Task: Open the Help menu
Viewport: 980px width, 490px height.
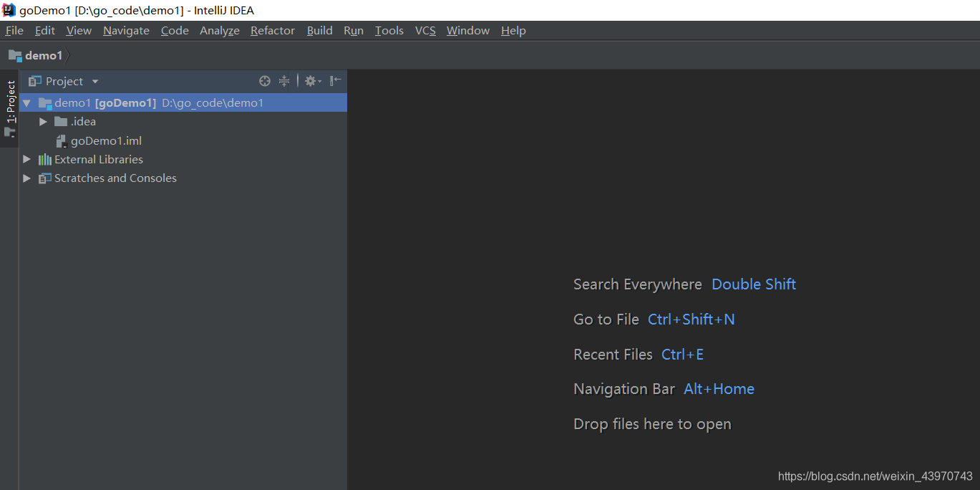Action: (x=513, y=30)
